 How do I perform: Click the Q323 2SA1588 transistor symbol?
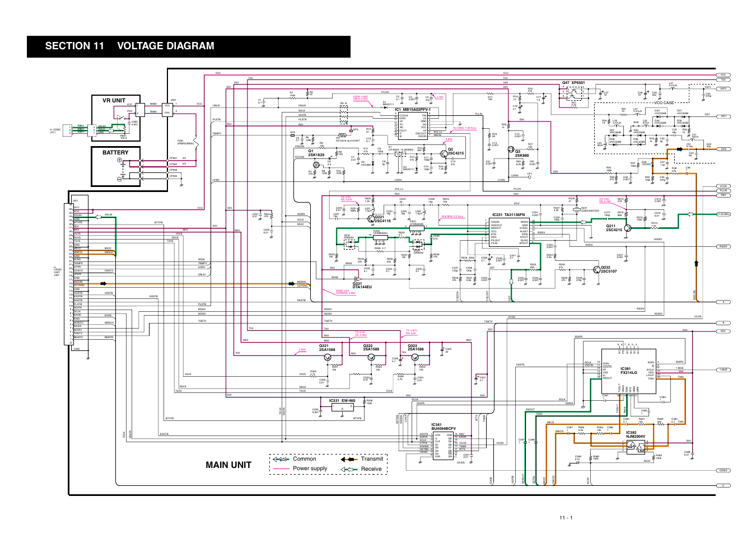click(416, 357)
